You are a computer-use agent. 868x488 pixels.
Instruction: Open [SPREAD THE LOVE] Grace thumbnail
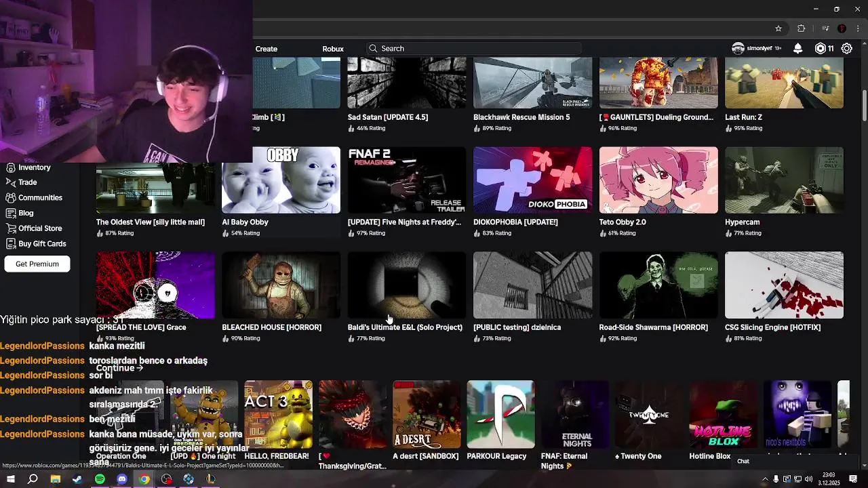[x=155, y=285]
